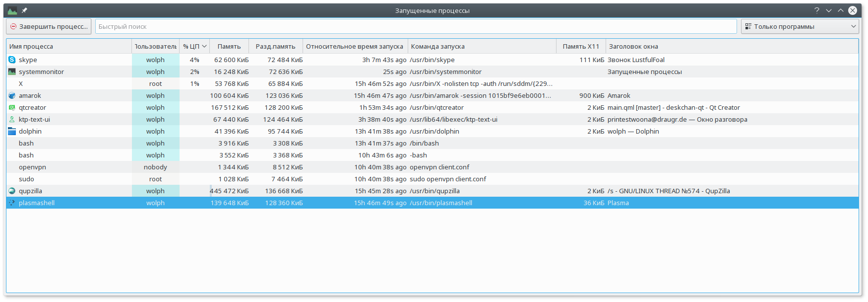The height and width of the screenshot is (302, 868).
Task: Click the systemmonitor process icon
Action: point(12,72)
